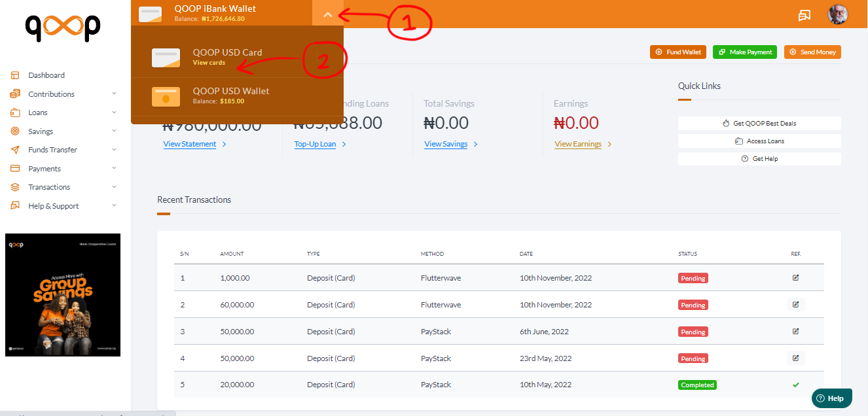Click checkmark icon for 20,000.00 transaction
The width and height of the screenshot is (868, 416).
pos(796,385)
